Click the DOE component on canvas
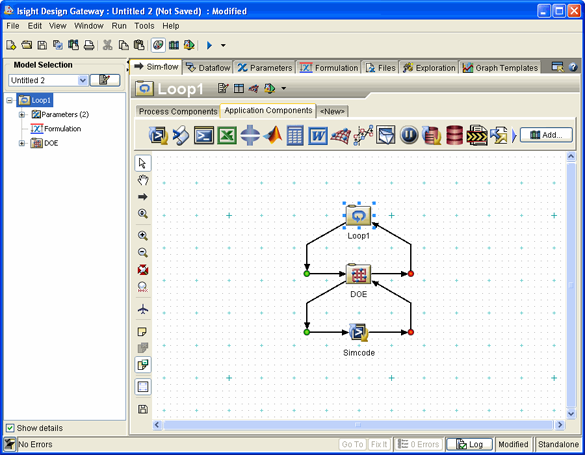585x455 pixels. point(359,274)
